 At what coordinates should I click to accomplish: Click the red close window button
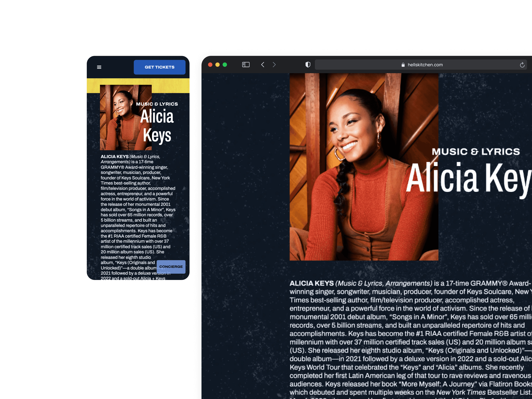point(210,65)
